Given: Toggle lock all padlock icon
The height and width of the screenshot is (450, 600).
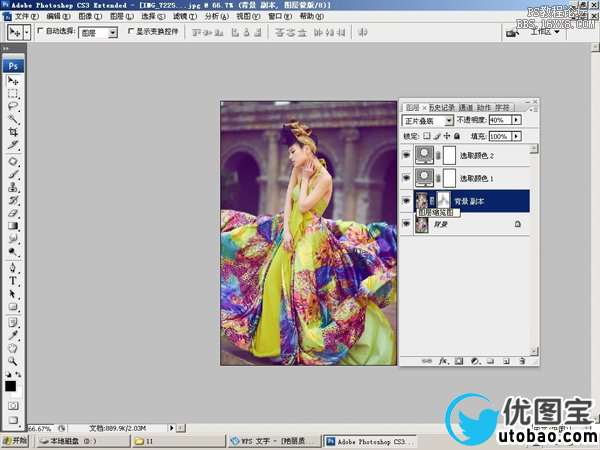Looking at the screenshot, I should [x=457, y=136].
